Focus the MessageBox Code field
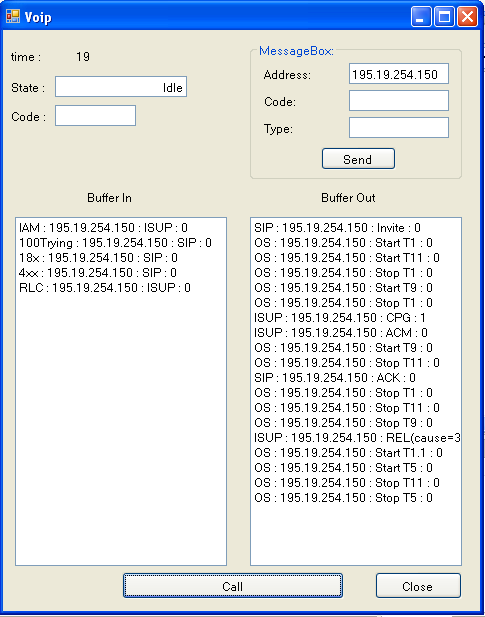The width and height of the screenshot is (485, 617). coord(398,101)
